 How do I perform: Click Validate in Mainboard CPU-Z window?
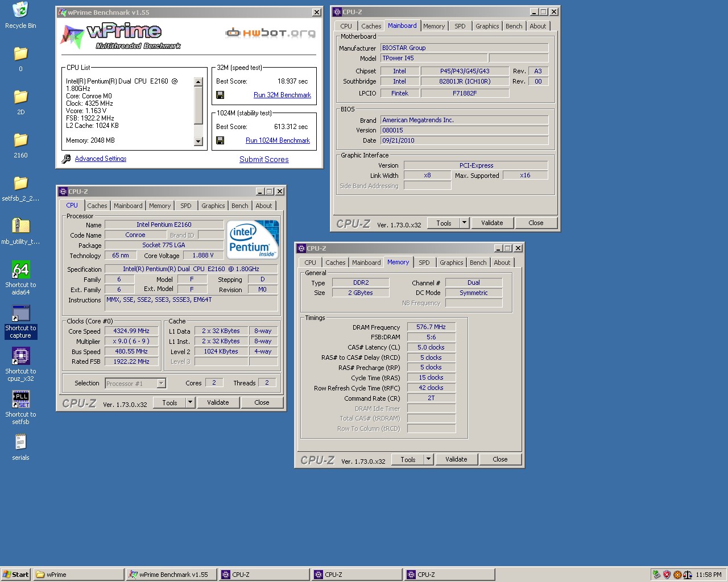coord(492,223)
